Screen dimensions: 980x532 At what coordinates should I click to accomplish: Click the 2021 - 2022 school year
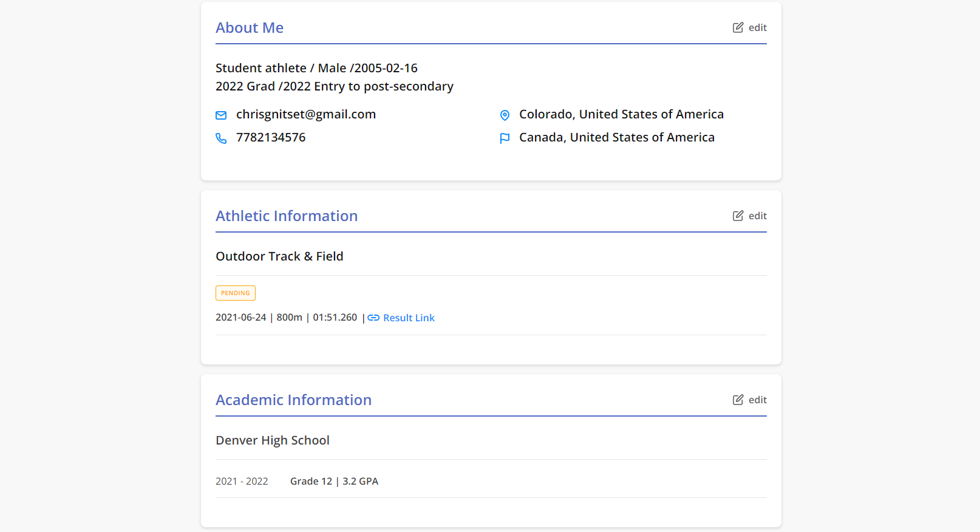click(242, 481)
